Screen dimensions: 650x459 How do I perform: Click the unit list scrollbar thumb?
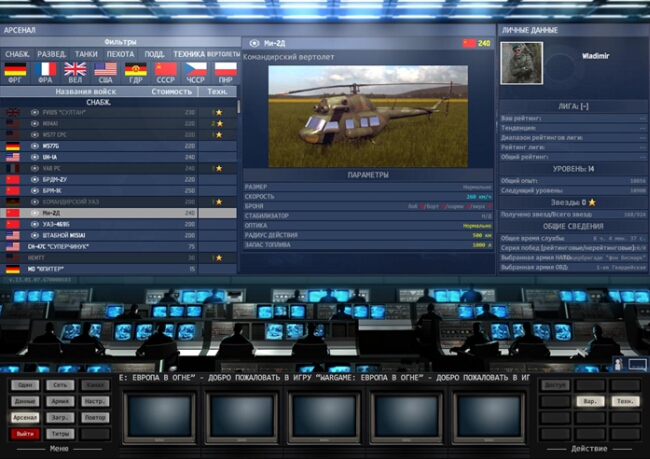coord(239,106)
